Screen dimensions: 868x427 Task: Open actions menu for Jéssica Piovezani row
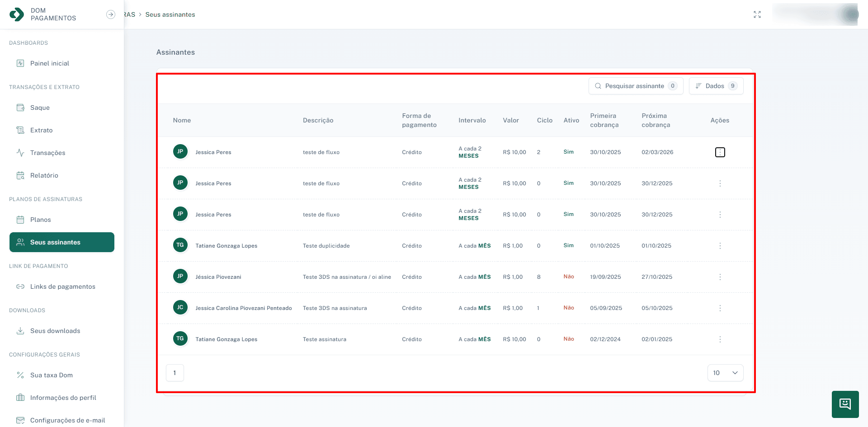720,277
